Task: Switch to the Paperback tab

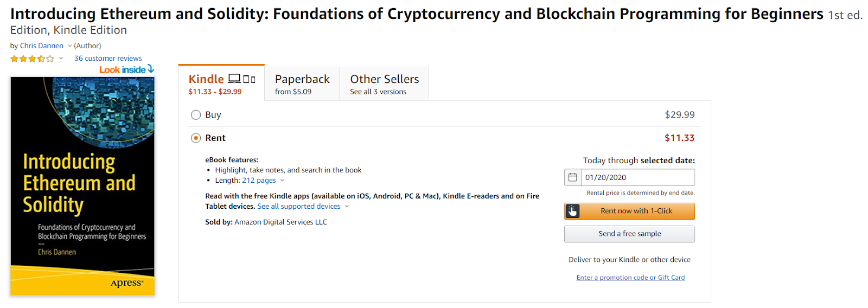Action: [x=302, y=84]
